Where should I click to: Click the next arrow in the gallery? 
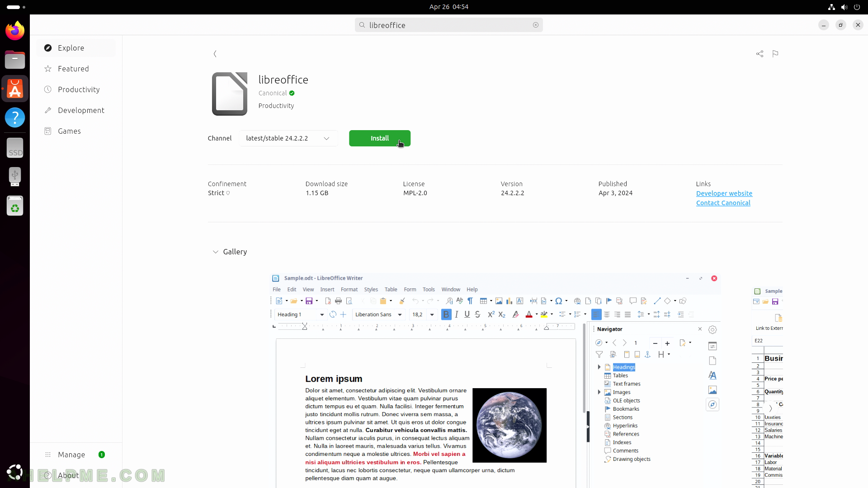point(770,408)
